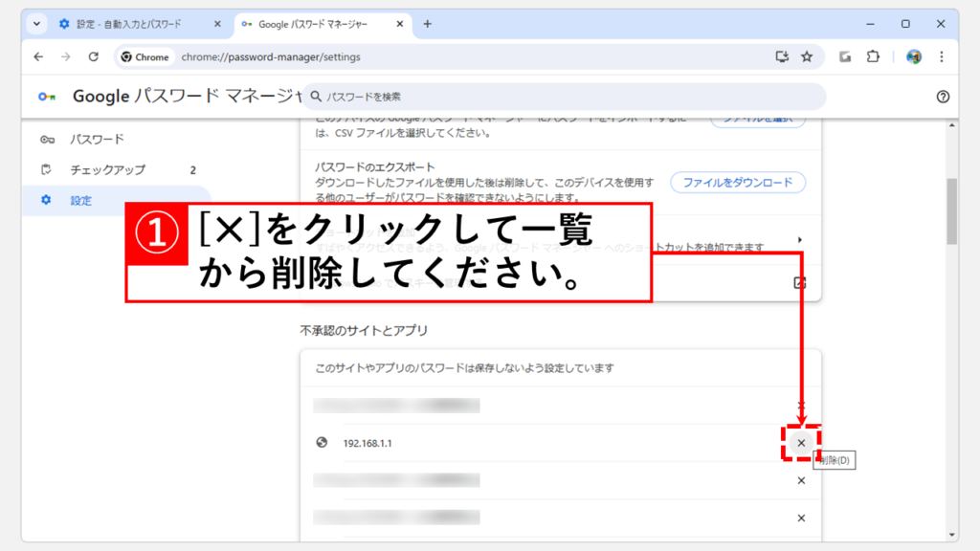Open the Chrome profile avatar
Viewport: 980px width, 551px height.
click(x=914, y=57)
